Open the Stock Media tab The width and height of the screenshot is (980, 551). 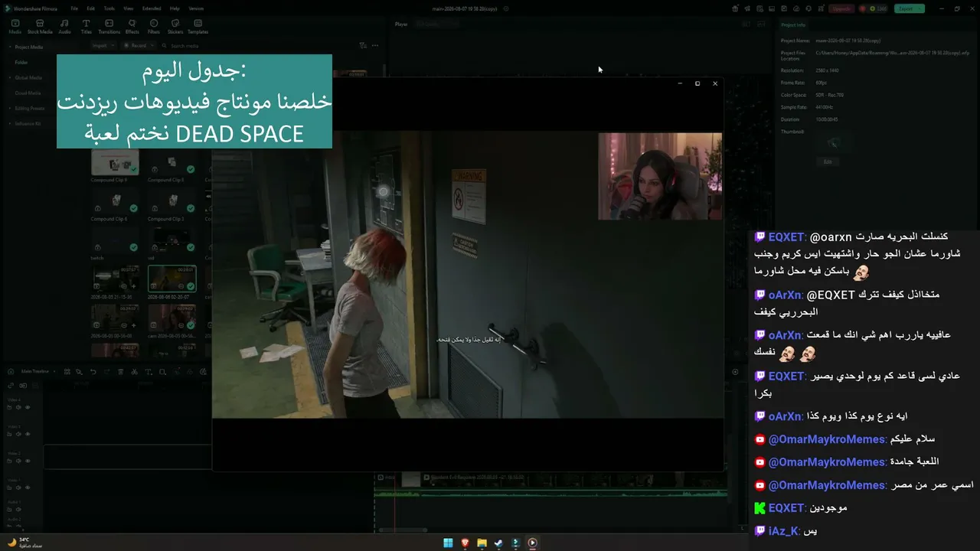pyautogui.click(x=40, y=27)
